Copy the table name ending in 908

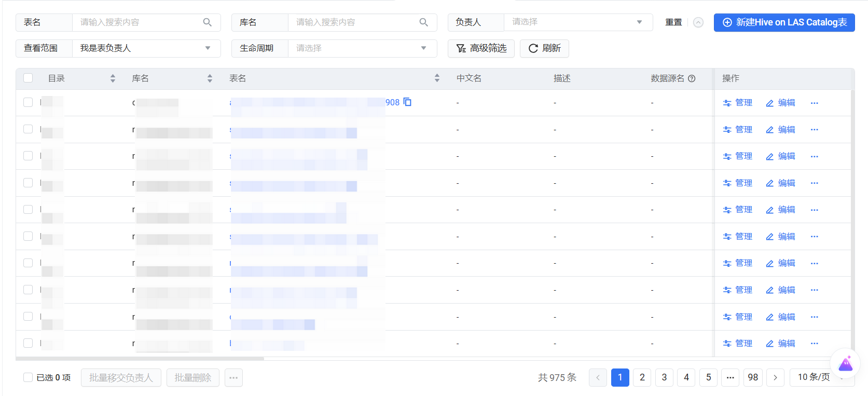tap(407, 102)
